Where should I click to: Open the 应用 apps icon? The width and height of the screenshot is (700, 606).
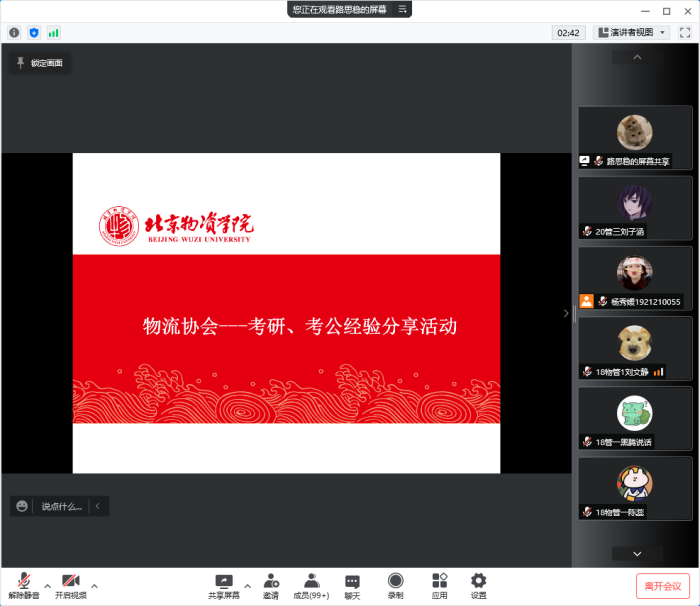(x=439, y=585)
